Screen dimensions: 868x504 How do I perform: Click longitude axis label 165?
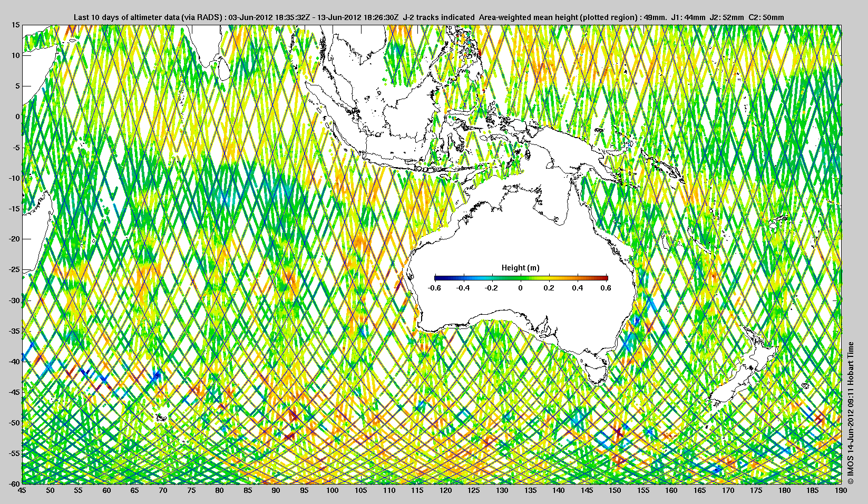(x=699, y=490)
